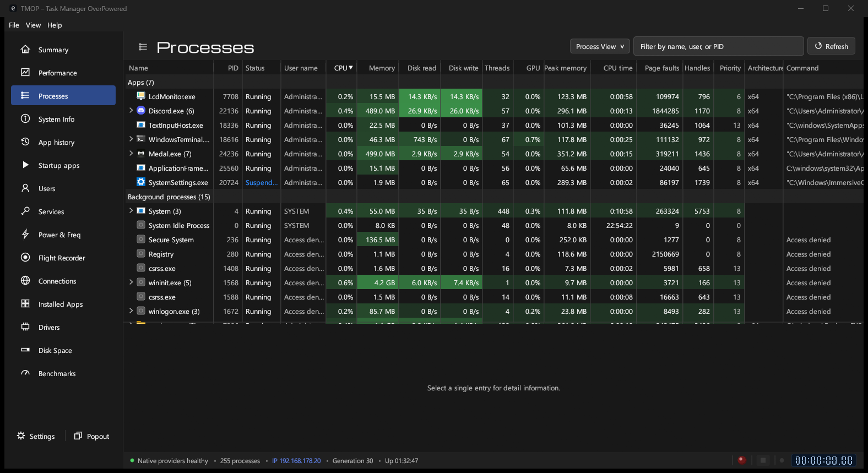Open the File menu
Viewport: 868px width, 473px height.
point(14,25)
